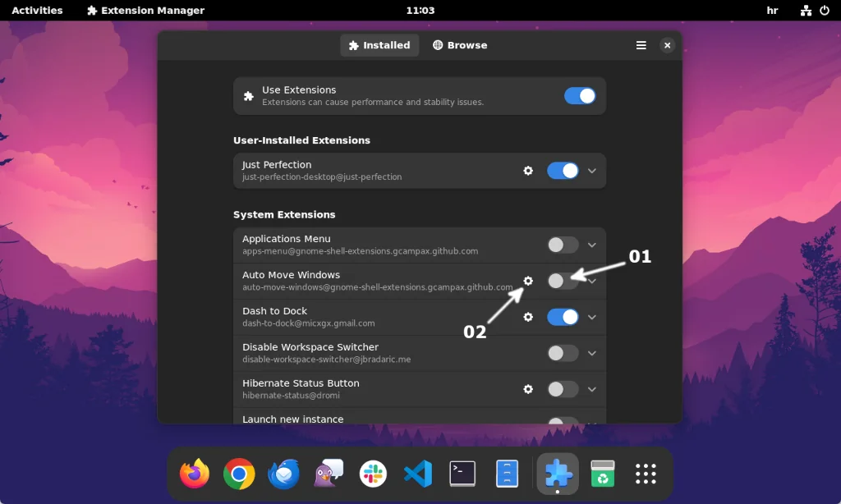Switch to the Browse tab
The height and width of the screenshot is (504, 841).
pyautogui.click(x=459, y=45)
